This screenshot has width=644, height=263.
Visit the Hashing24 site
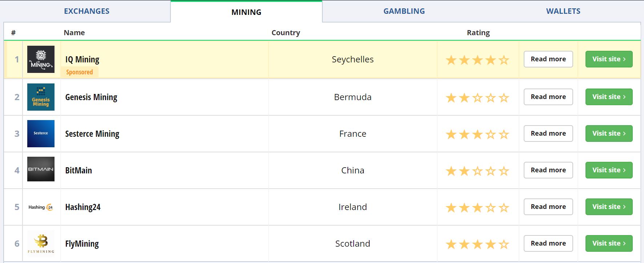(609, 207)
